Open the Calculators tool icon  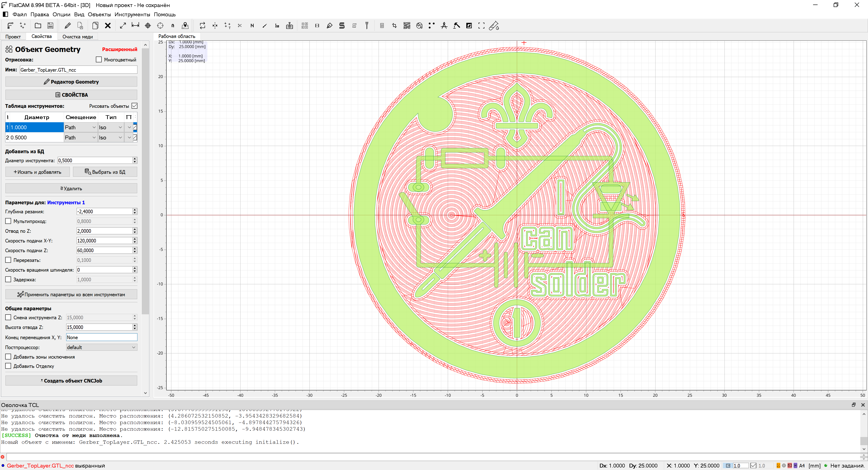[382, 26]
